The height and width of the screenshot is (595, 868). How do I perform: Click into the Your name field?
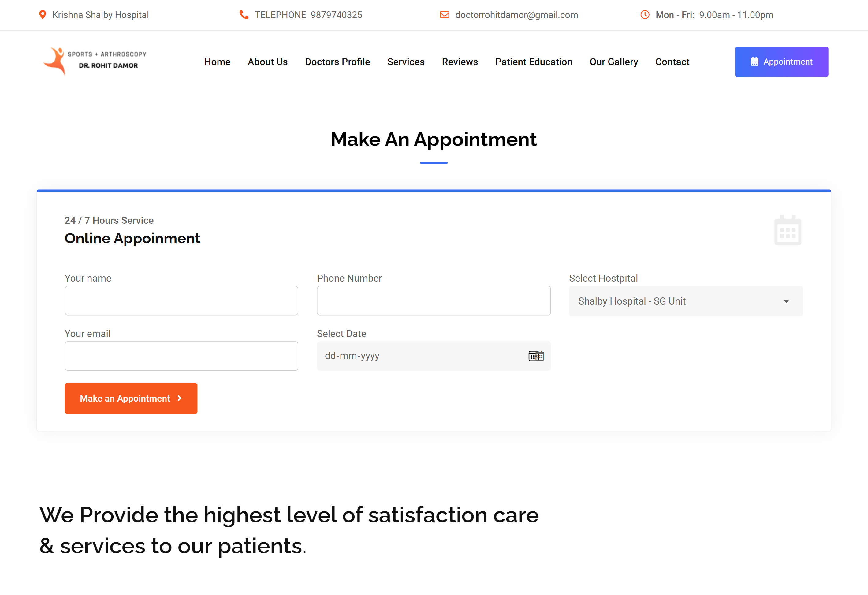[x=181, y=301]
